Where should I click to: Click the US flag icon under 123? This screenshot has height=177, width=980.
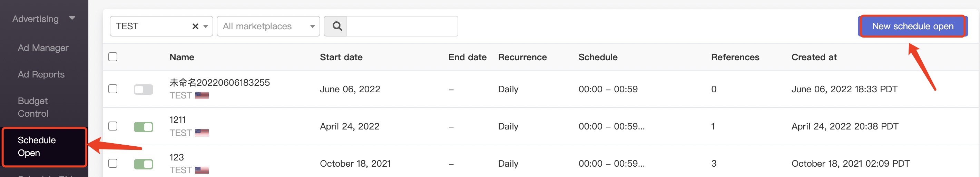coord(202,170)
